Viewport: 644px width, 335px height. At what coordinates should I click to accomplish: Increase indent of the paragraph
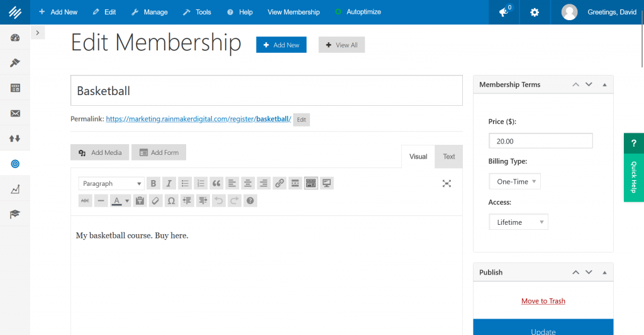(x=203, y=201)
